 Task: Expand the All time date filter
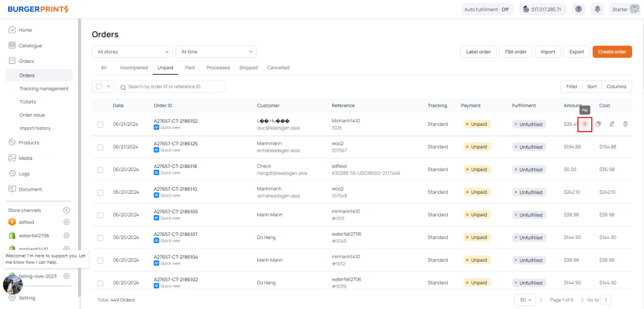click(216, 52)
